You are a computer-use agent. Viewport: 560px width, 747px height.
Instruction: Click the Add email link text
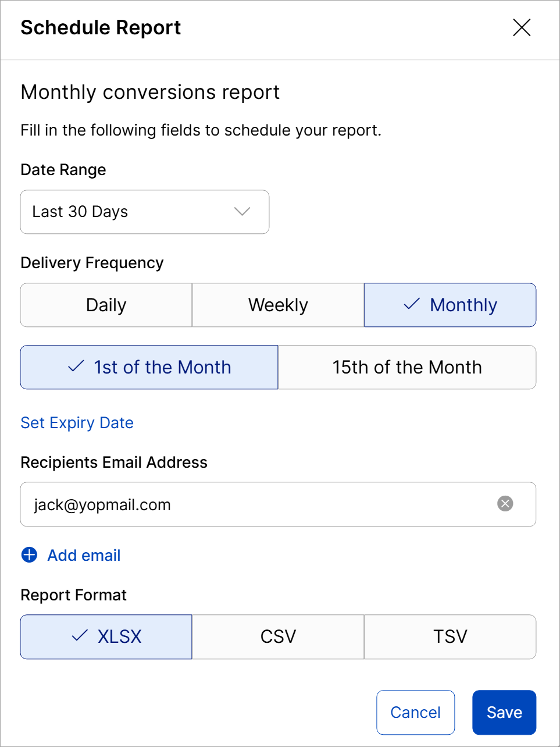coord(84,556)
